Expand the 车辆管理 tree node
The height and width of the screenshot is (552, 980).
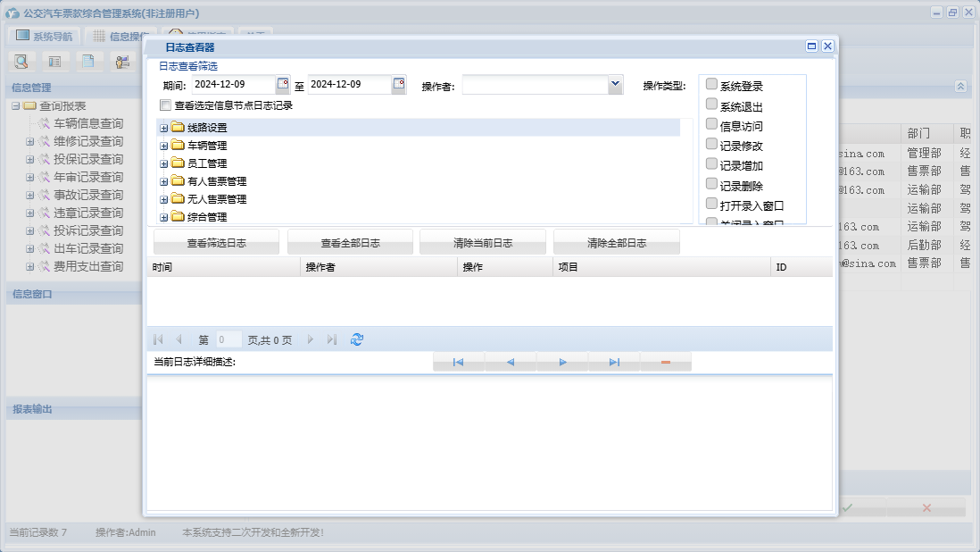click(163, 146)
